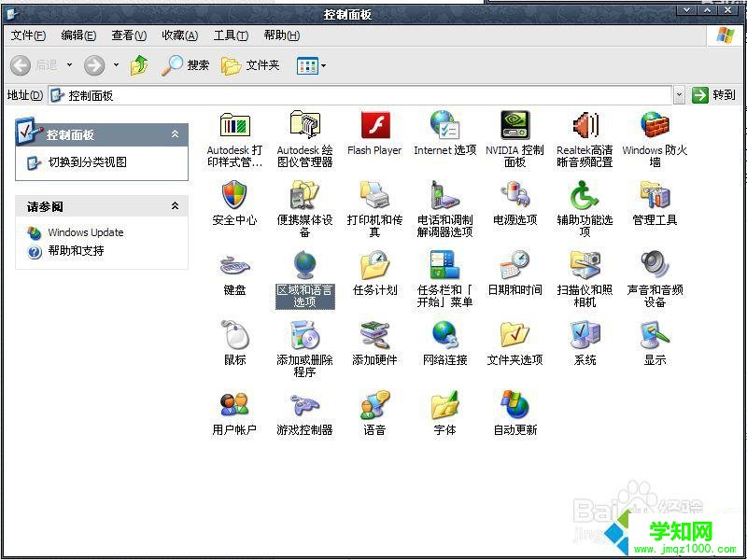Go up one folder level
The image size is (747, 560).
click(x=139, y=65)
